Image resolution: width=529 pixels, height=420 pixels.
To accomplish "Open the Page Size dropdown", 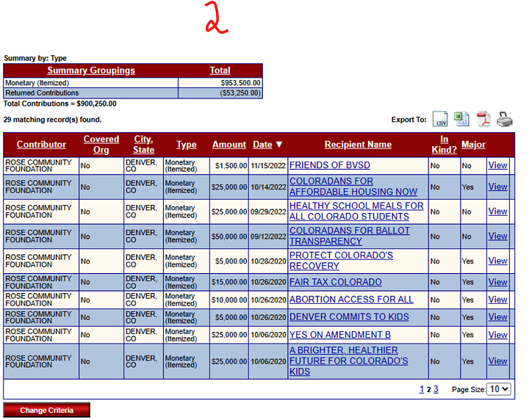I will click(499, 389).
